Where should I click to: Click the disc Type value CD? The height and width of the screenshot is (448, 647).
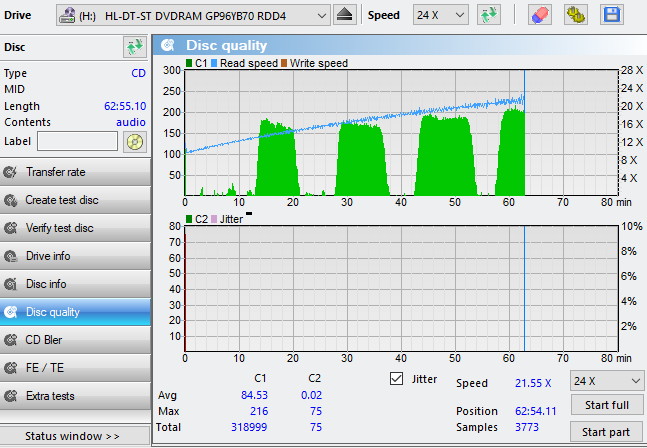(139, 73)
